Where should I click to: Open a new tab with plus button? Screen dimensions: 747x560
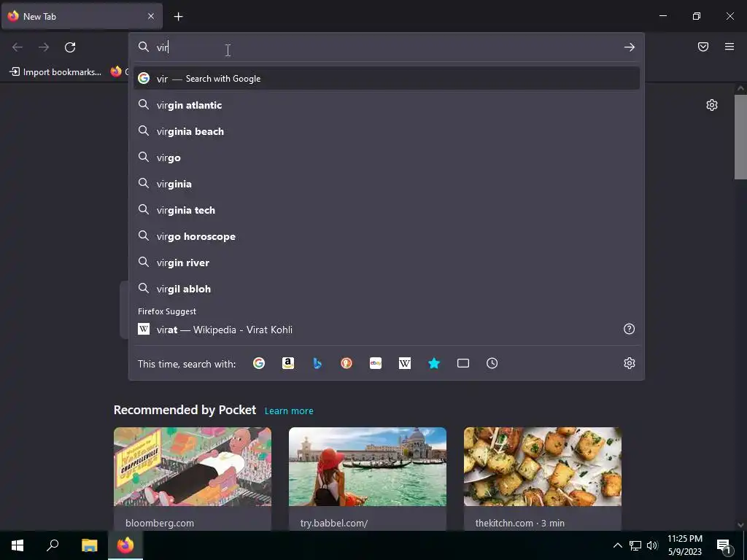(178, 17)
